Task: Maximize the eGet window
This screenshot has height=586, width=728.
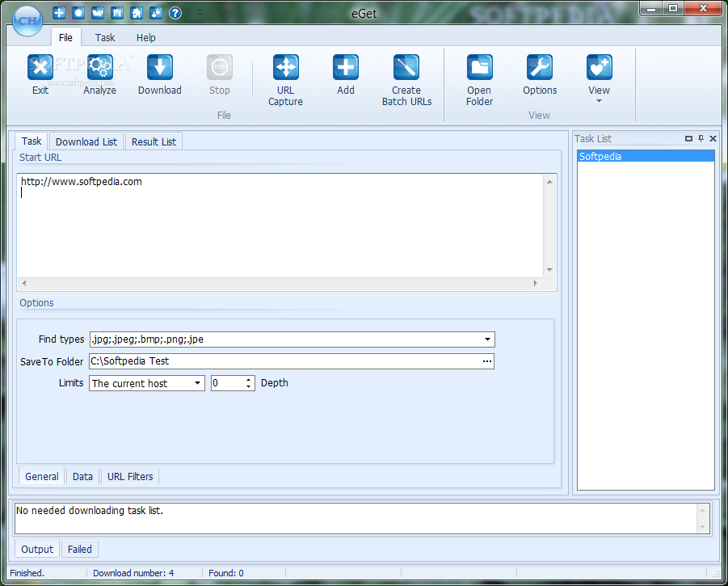Action: 673,8
